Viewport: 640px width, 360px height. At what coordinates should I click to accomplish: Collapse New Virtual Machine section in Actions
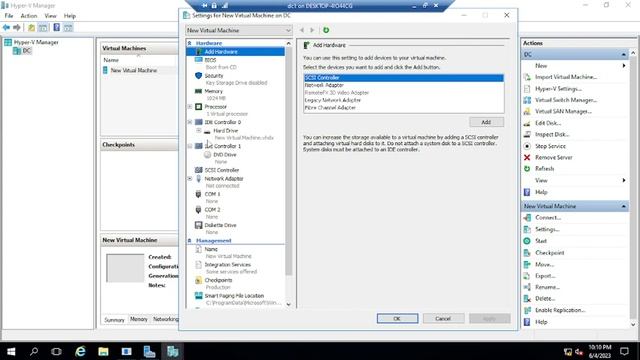[623, 206]
